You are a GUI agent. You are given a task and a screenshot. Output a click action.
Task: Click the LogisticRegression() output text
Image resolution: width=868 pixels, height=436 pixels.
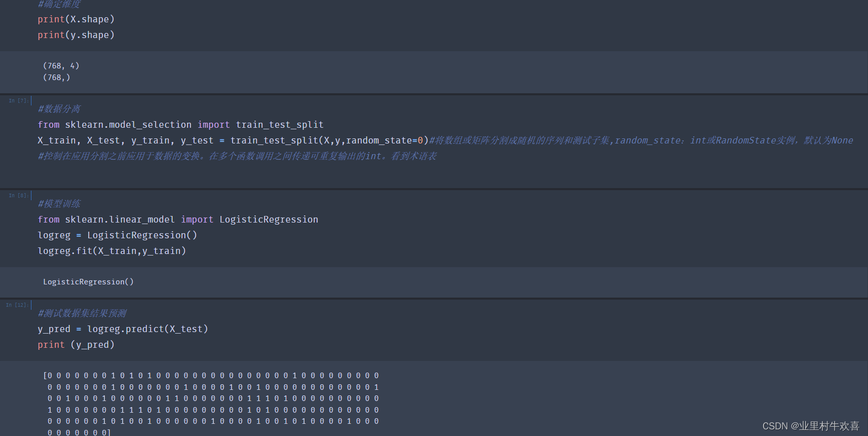(88, 282)
